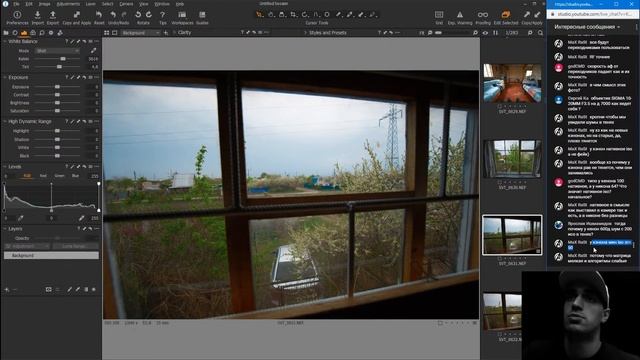Viewport: 640px width, 360px height.
Task: Click the Undo arrow icon
Action: (113, 15)
